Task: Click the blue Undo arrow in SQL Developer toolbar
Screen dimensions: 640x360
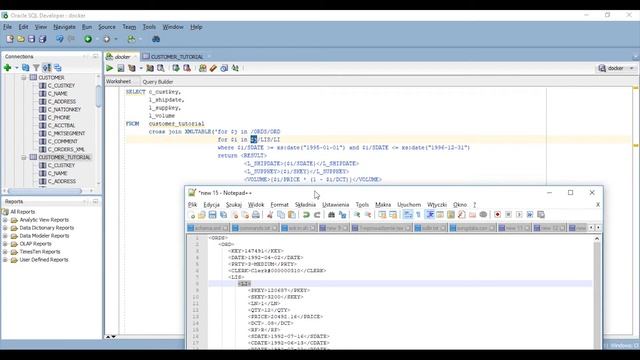Action: pos(60,39)
